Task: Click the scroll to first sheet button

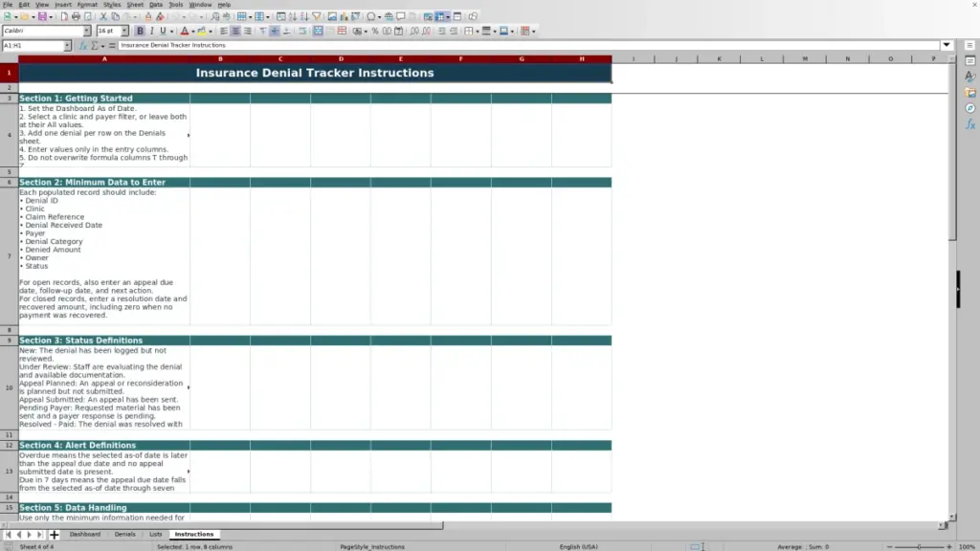Action: (x=8, y=535)
